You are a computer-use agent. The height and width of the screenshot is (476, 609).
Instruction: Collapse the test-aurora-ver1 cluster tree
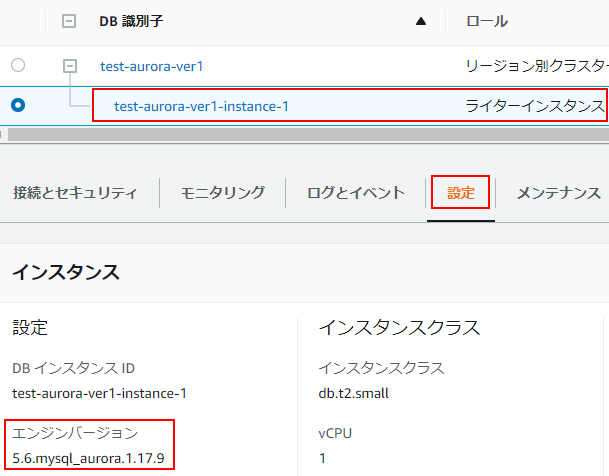69,65
